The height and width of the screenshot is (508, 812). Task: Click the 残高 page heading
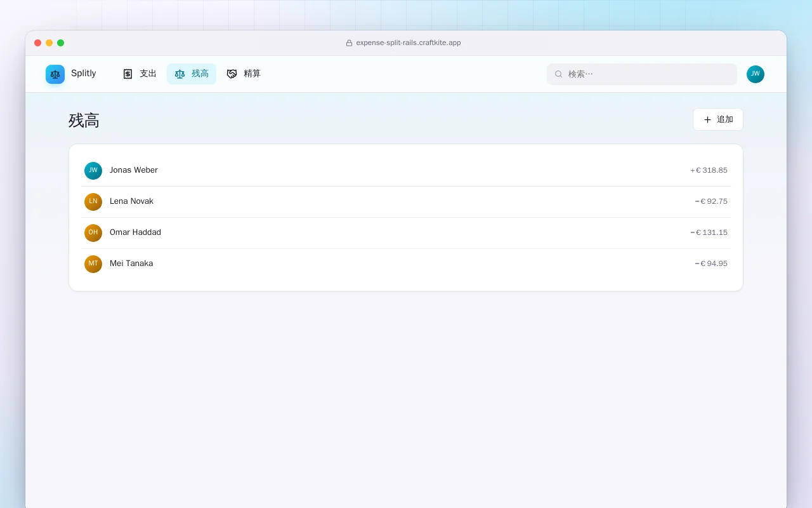click(x=84, y=121)
